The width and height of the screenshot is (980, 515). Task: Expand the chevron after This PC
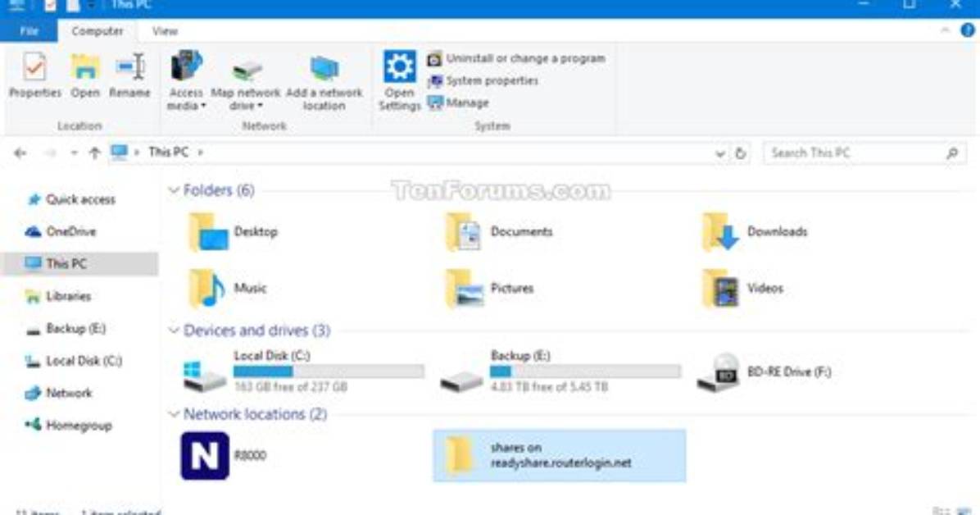[x=201, y=152]
